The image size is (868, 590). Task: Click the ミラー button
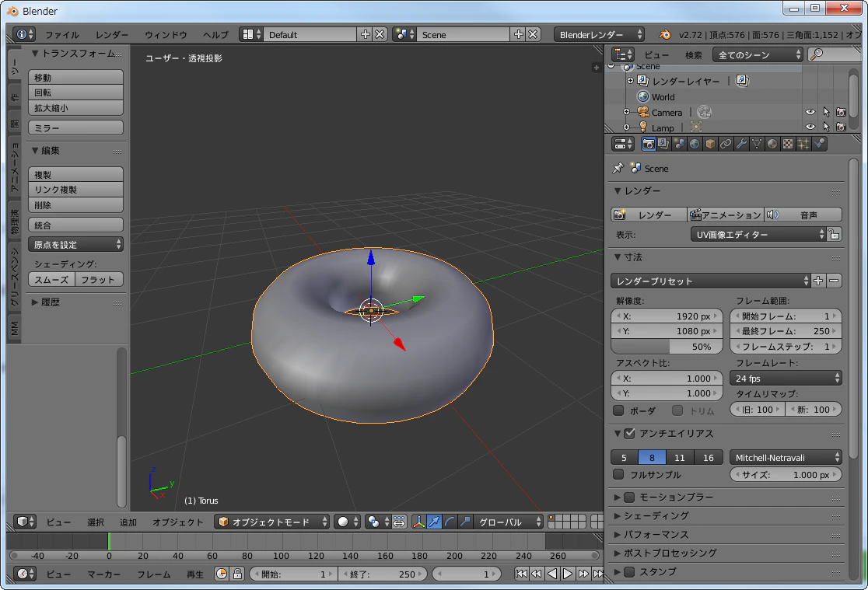click(76, 127)
